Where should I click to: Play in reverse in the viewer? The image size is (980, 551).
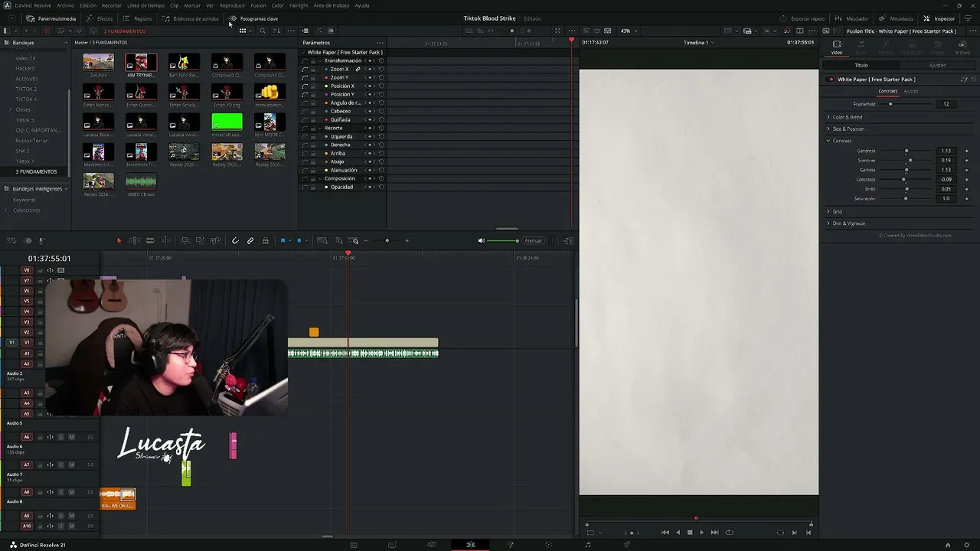tap(678, 533)
